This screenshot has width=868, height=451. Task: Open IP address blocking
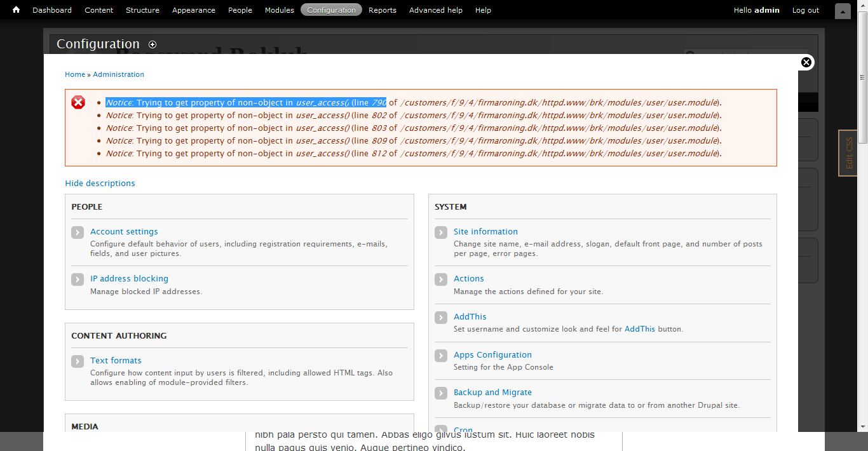(129, 279)
